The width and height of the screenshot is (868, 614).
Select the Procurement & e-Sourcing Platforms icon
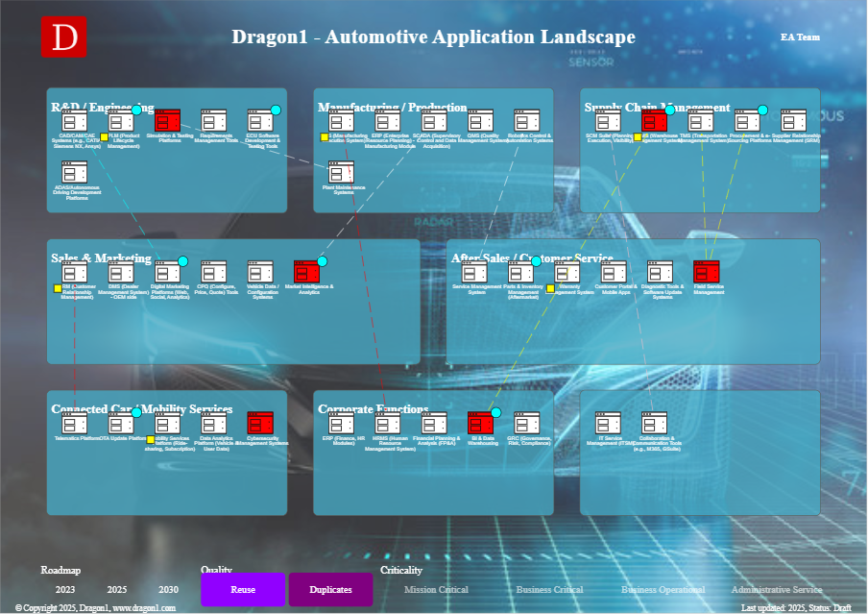coord(748,120)
